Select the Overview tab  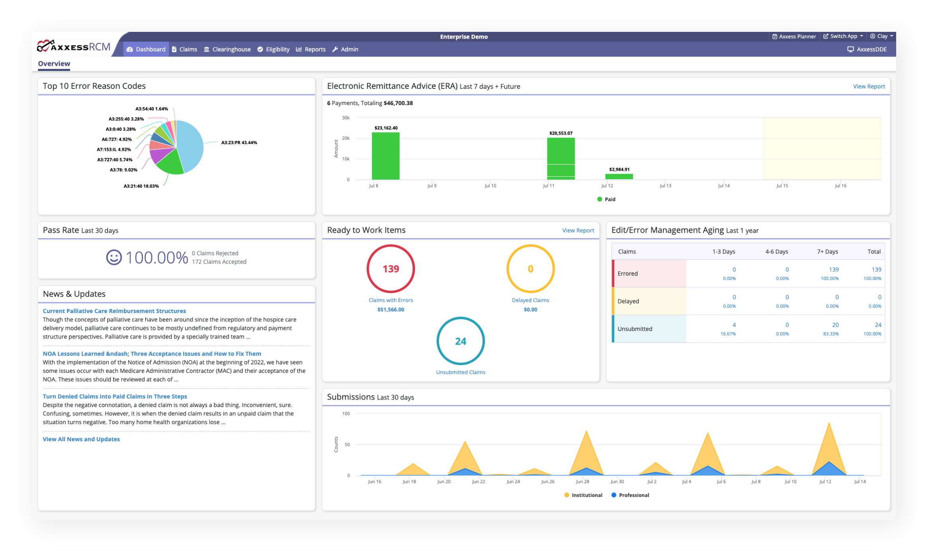(x=54, y=64)
